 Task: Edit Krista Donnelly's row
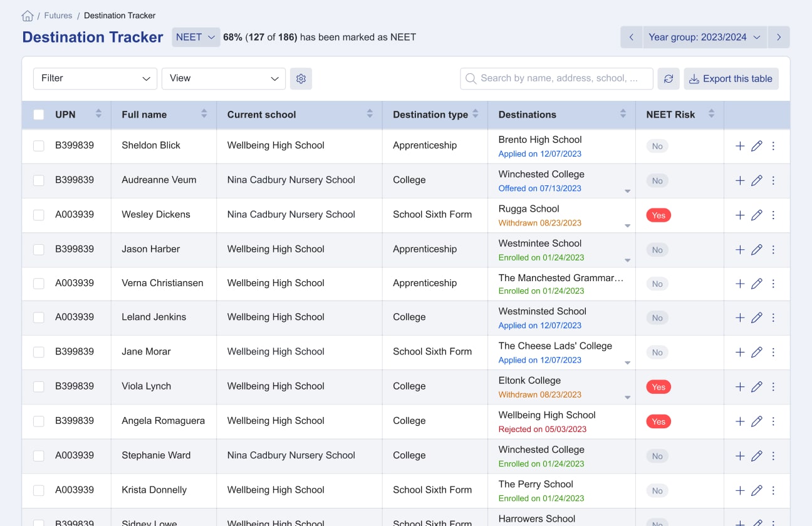click(x=756, y=490)
